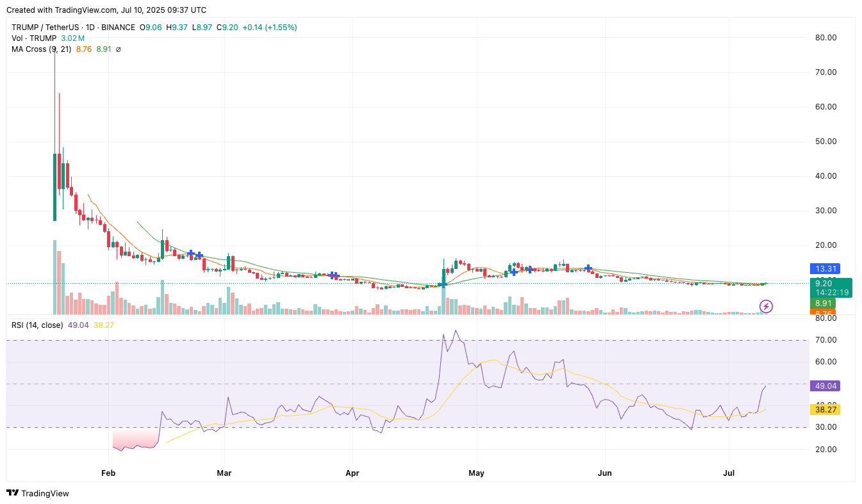Click the blue MA cross marker in late March
This screenshot has width=862, height=504.
coord(333,275)
